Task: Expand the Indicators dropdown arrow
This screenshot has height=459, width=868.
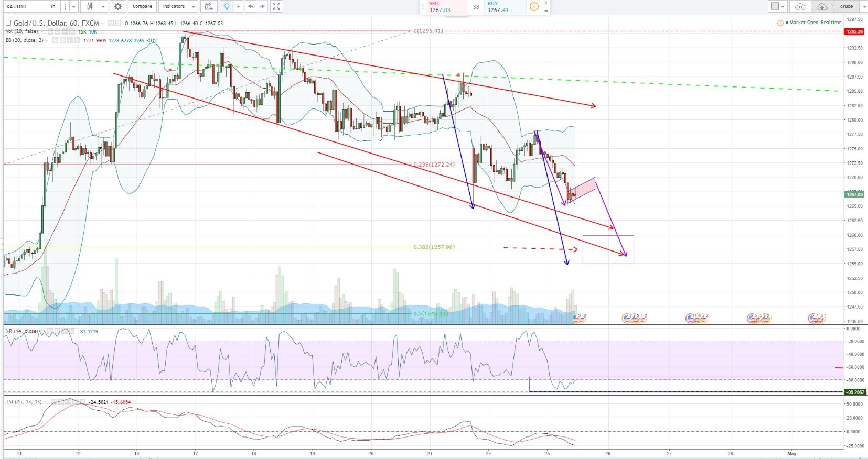Action: click(x=194, y=6)
